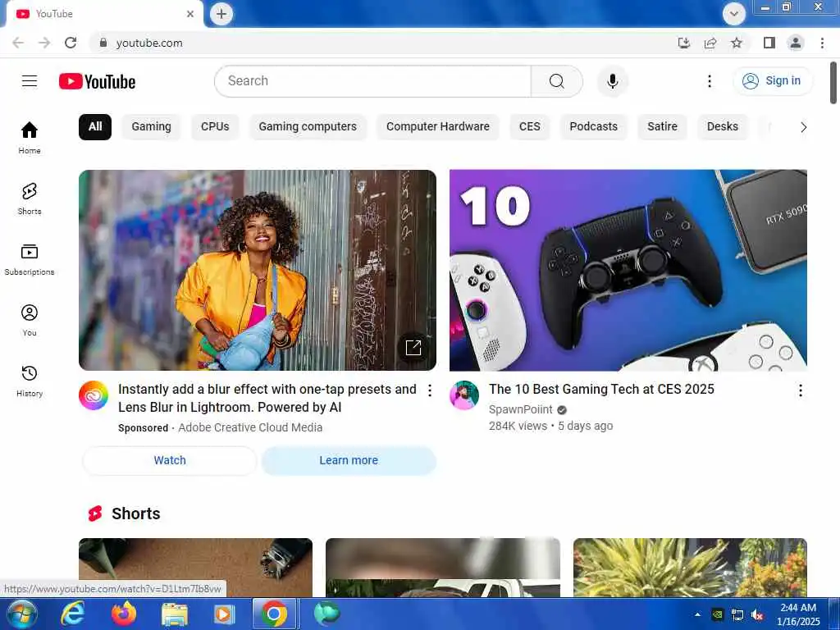Open Subscriptions in sidebar
The width and height of the screenshot is (840, 630).
pos(30,260)
